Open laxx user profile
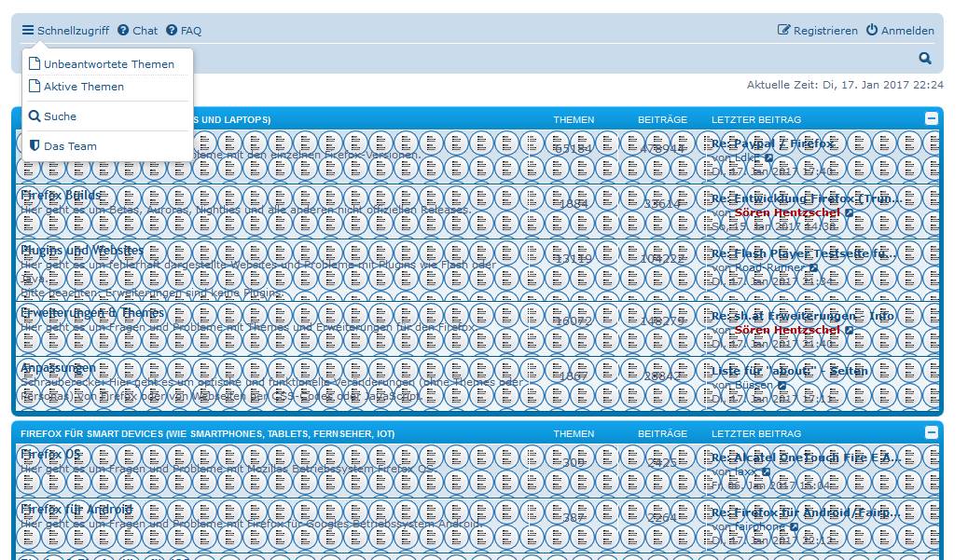The image size is (968, 560). [745, 471]
